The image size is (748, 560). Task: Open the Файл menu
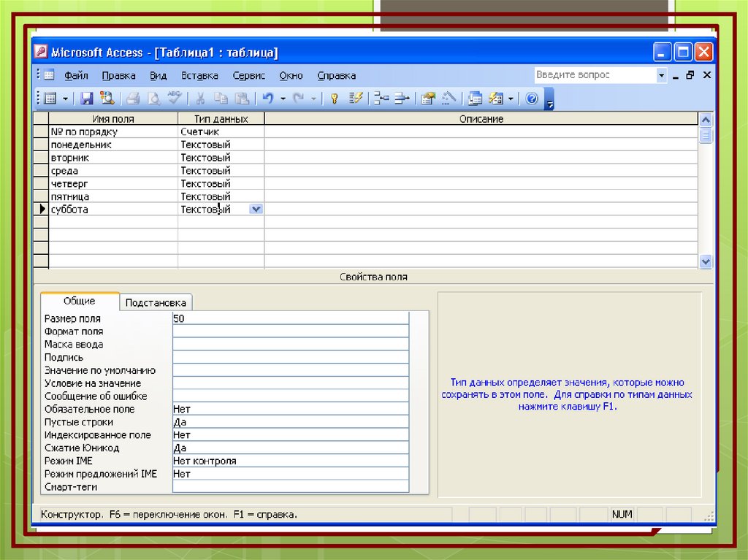(x=76, y=75)
